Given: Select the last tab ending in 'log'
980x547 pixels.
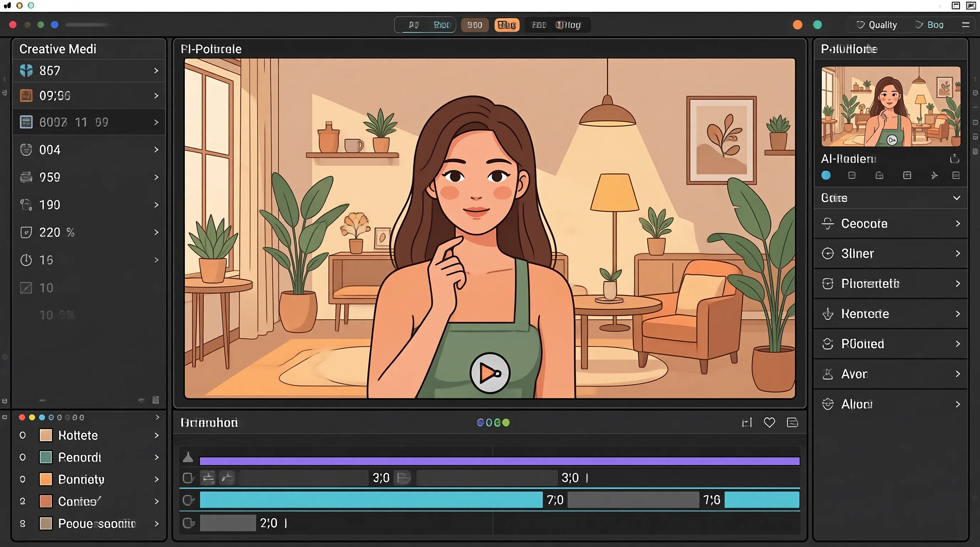Looking at the screenshot, I should [568, 25].
